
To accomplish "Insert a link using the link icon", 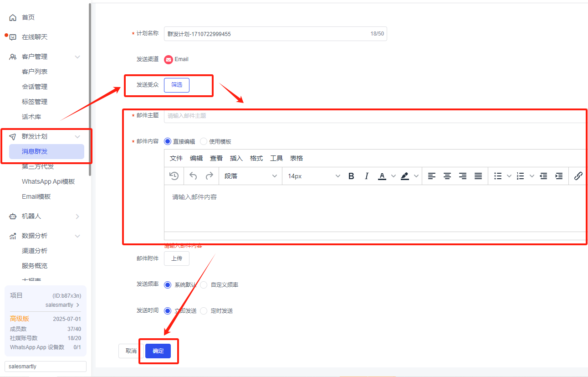I will (578, 176).
